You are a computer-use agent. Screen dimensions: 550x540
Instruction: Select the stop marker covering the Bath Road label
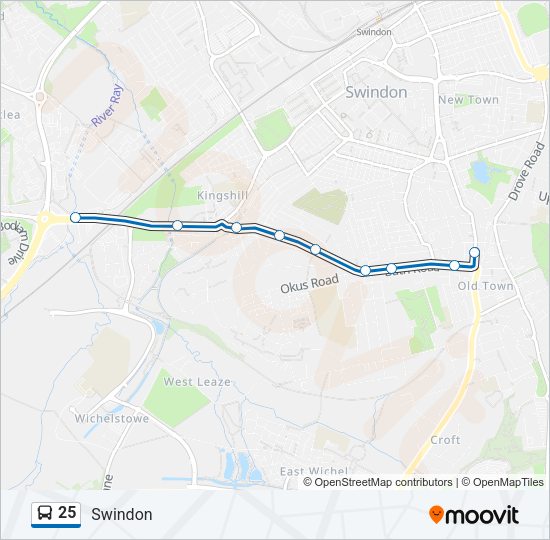391,268
